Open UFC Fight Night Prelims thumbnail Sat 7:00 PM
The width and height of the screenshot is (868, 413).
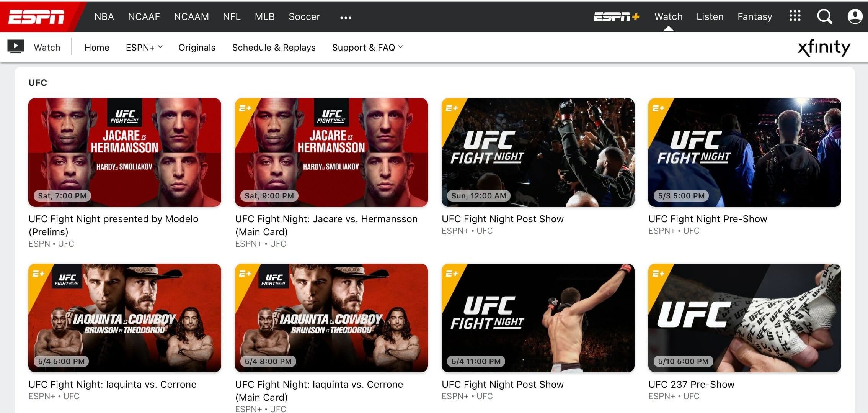tap(125, 152)
